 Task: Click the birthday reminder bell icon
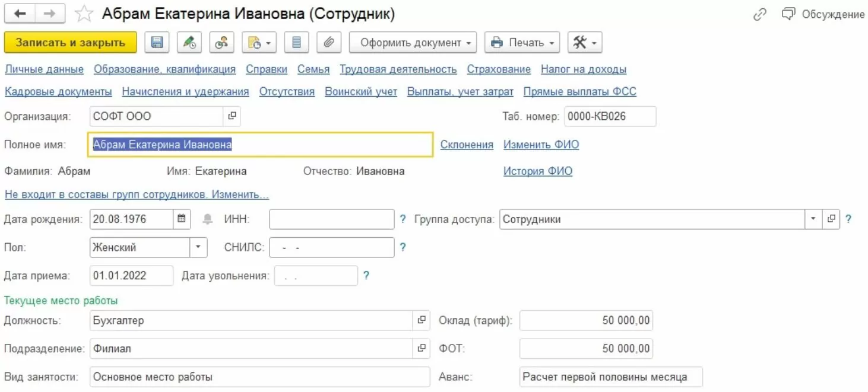[207, 219]
